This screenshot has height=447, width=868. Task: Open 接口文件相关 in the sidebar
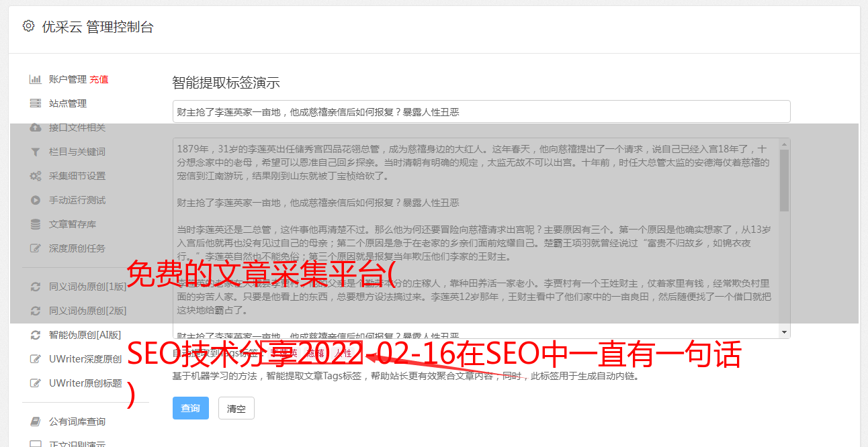(x=77, y=128)
